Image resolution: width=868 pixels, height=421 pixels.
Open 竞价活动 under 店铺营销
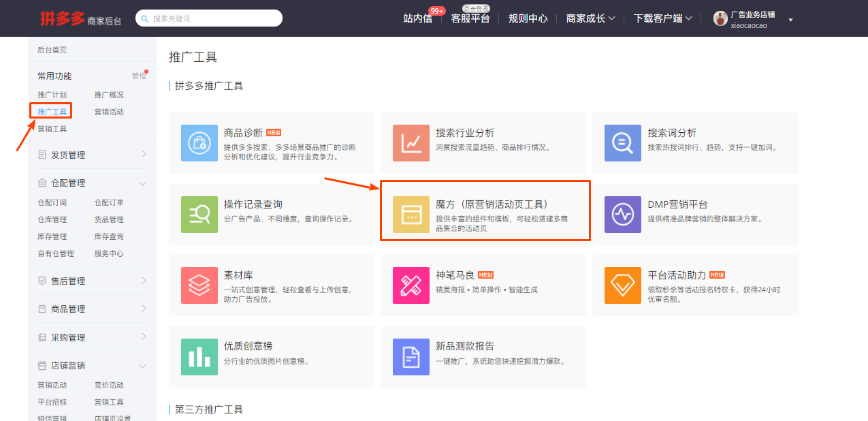click(x=109, y=385)
